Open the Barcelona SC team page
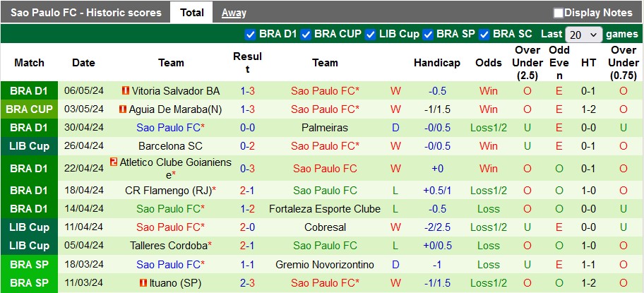This screenshot has width=644, height=293. tap(171, 146)
